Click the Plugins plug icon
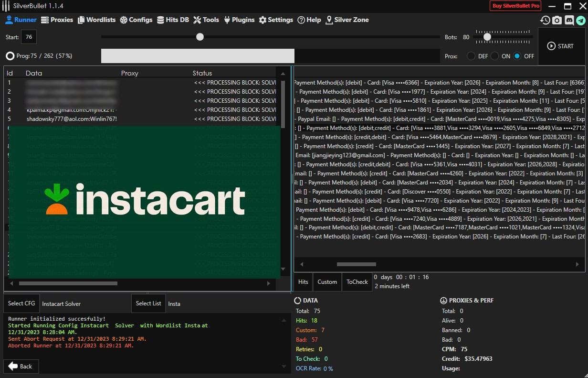The width and height of the screenshot is (588, 378). (x=227, y=20)
